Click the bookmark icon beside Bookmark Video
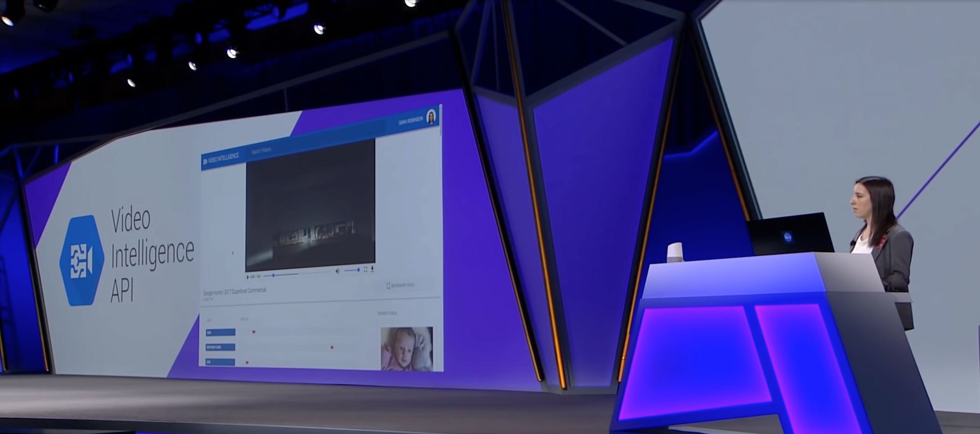Viewport: 980px width, 434px height. [388, 286]
